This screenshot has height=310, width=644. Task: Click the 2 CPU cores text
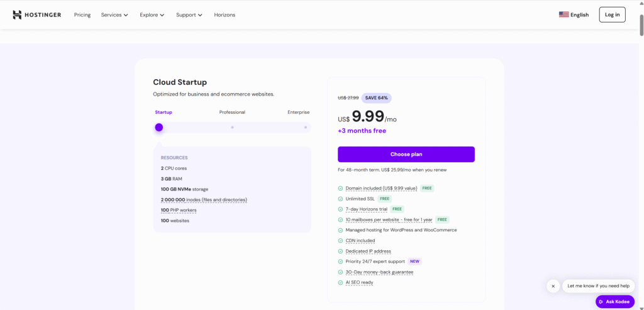click(x=174, y=169)
